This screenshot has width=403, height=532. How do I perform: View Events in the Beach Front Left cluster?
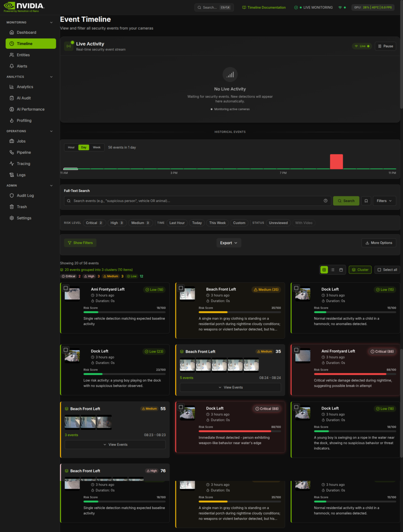(230, 387)
